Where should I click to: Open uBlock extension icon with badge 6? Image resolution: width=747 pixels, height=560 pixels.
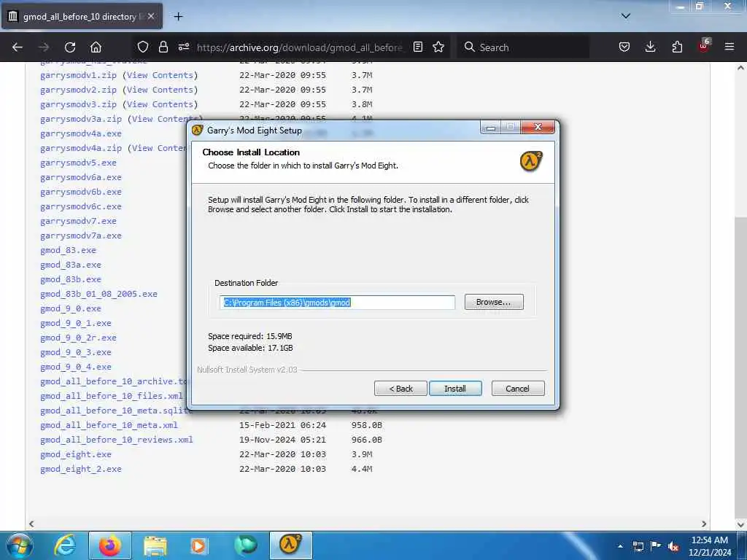[x=704, y=46]
